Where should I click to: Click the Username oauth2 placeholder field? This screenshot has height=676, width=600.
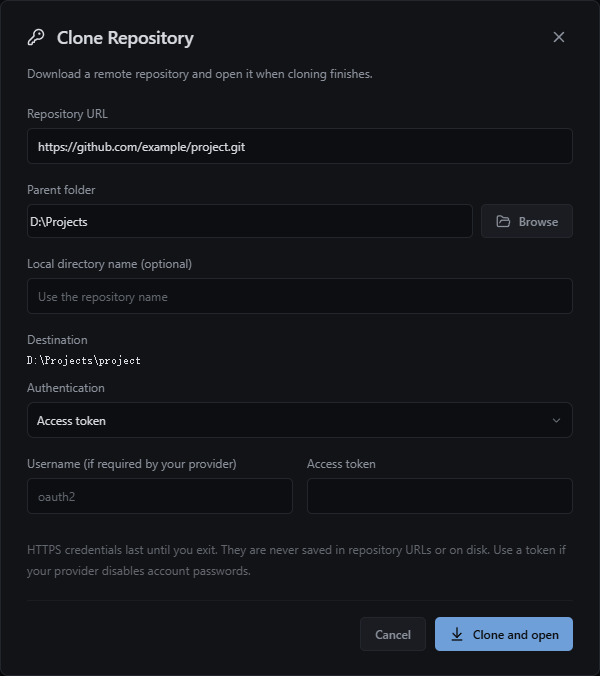[x=160, y=496]
